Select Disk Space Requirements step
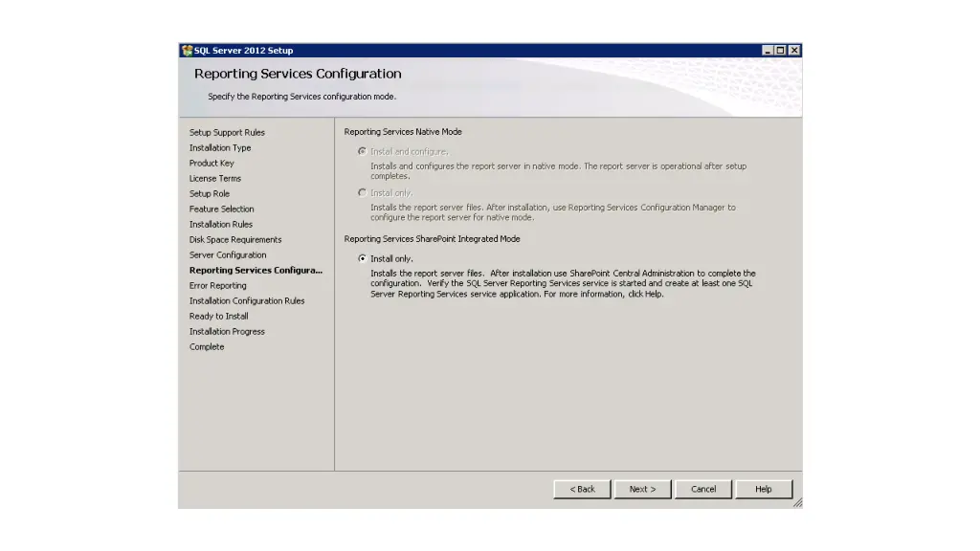 pyautogui.click(x=235, y=240)
